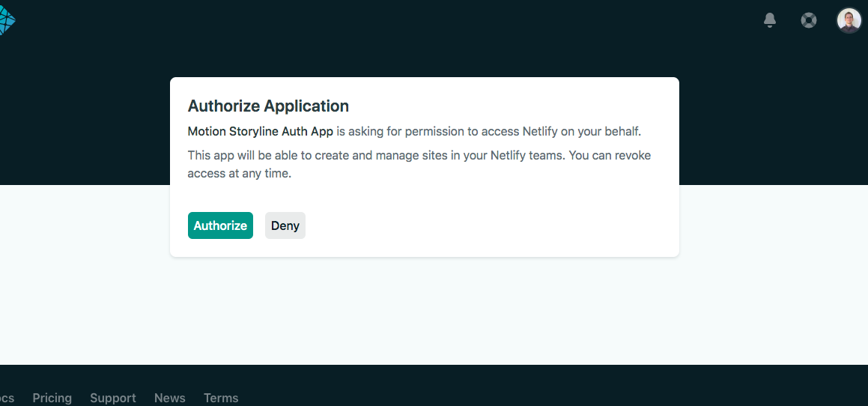The height and width of the screenshot is (406, 868).
Task: Open the Support footer link
Action: pos(113,398)
